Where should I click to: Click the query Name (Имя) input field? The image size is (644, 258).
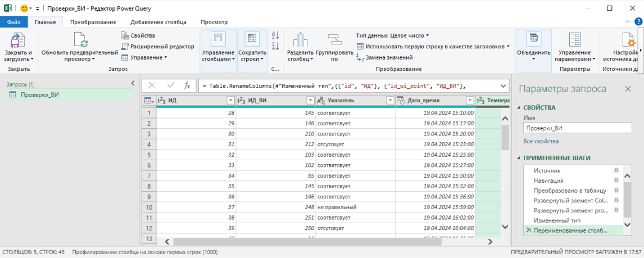click(577, 128)
